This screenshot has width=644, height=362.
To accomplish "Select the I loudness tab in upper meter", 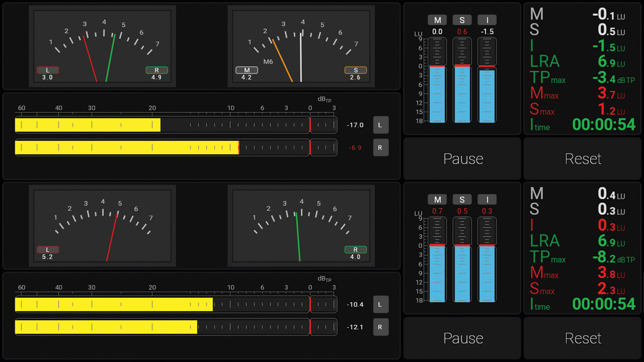I will (487, 20).
